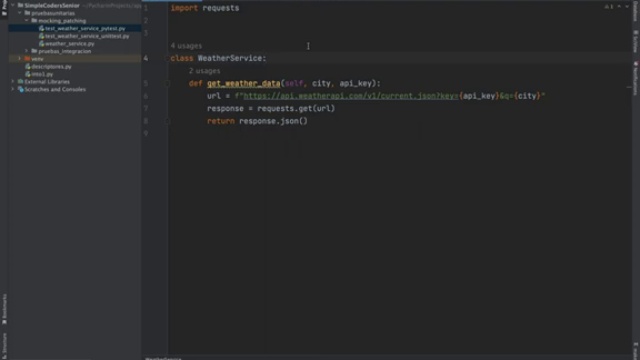The width and height of the screenshot is (640, 360).
Task: Click the External Libraries icon
Action: tap(20, 82)
